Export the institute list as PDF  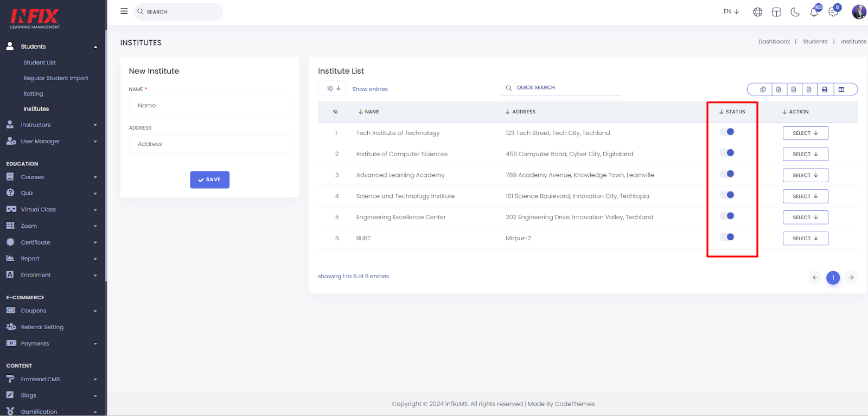click(809, 89)
